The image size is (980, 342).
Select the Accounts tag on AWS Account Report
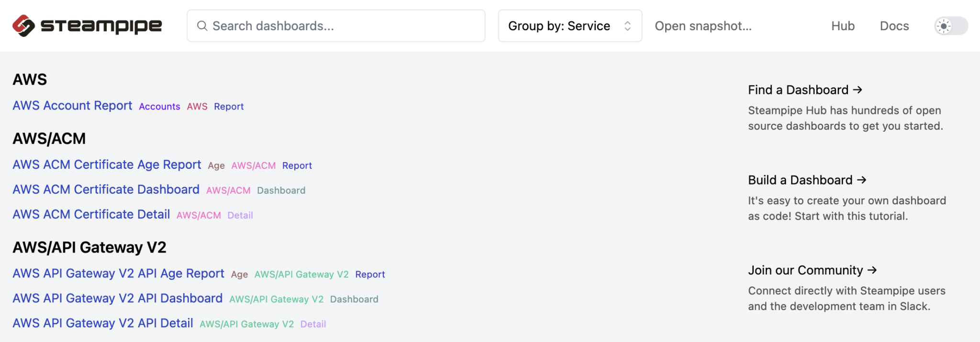tap(159, 107)
